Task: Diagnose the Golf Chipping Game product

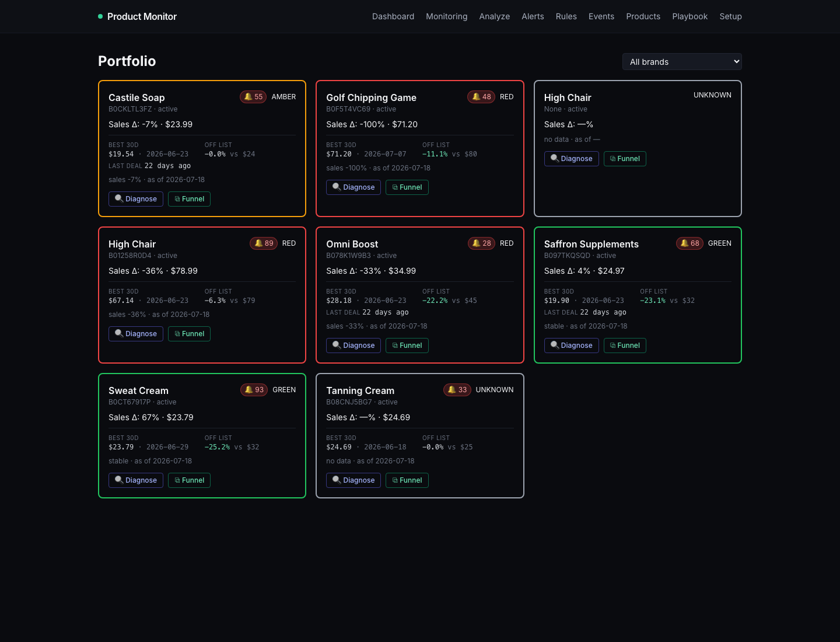Action: [353, 187]
